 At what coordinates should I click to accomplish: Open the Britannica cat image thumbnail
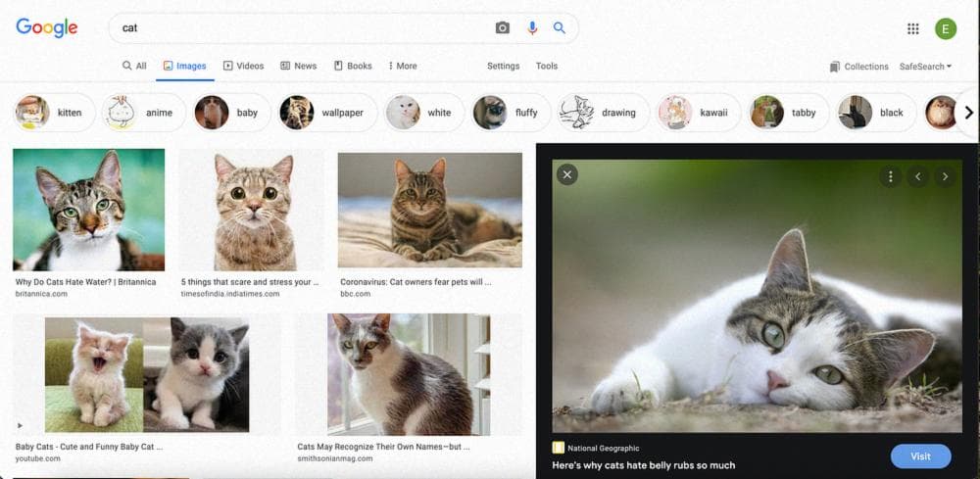(88, 210)
